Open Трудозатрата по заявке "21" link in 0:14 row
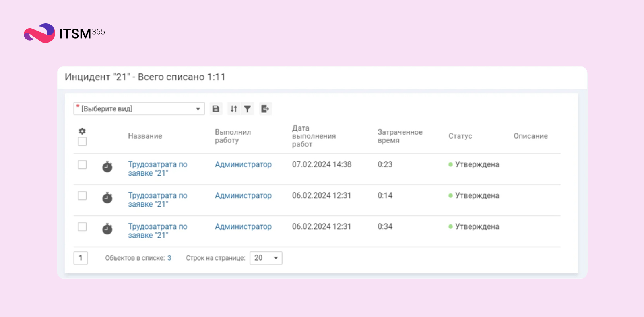This screenshot has height=317, width=644. [x=158, y=200]
